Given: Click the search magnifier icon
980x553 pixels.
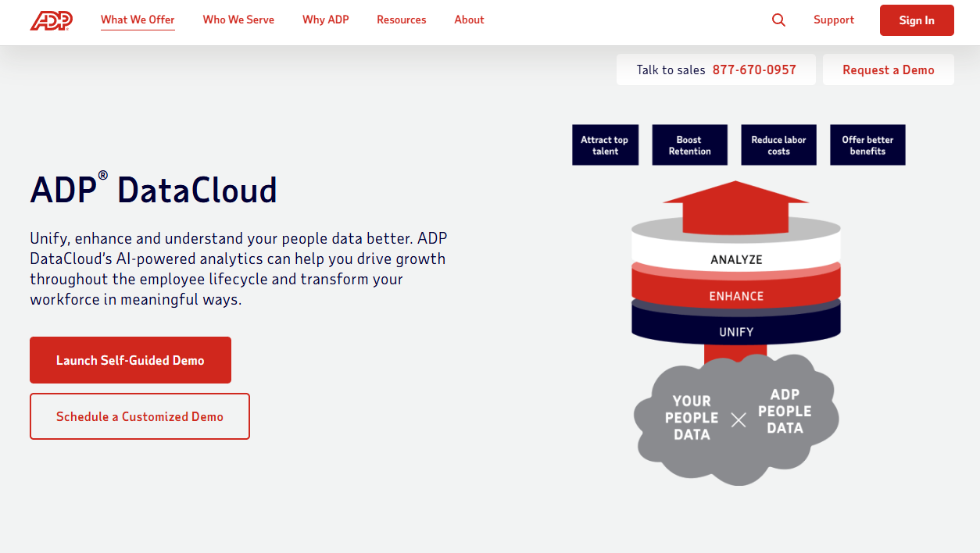Looking at the screenshot, I should tap(778, 20).
